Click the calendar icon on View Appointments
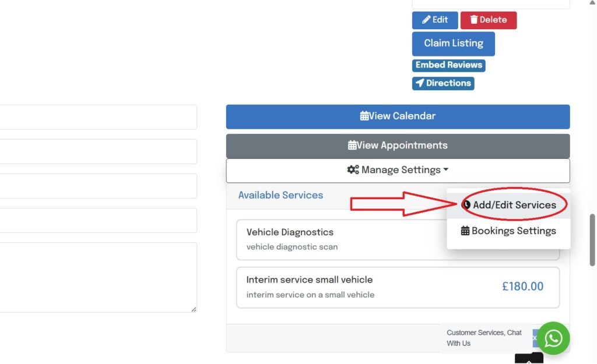The image size is (597, 364). (x=352, y=146)
